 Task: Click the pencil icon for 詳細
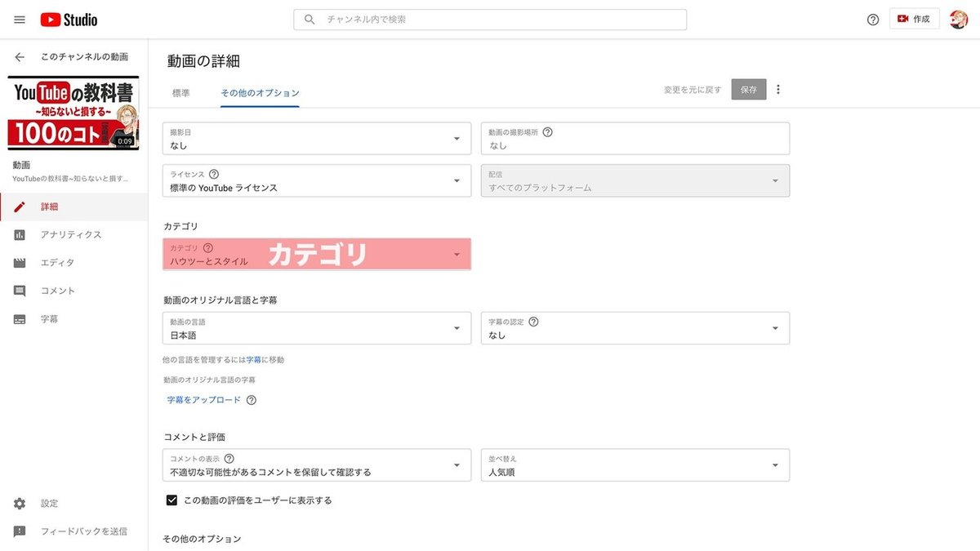coord(20,207)
